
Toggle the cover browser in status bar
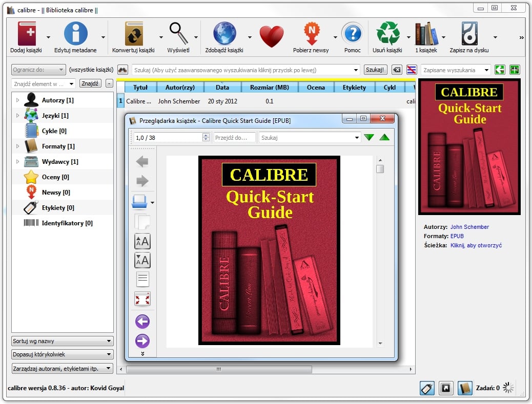point(445,388)
